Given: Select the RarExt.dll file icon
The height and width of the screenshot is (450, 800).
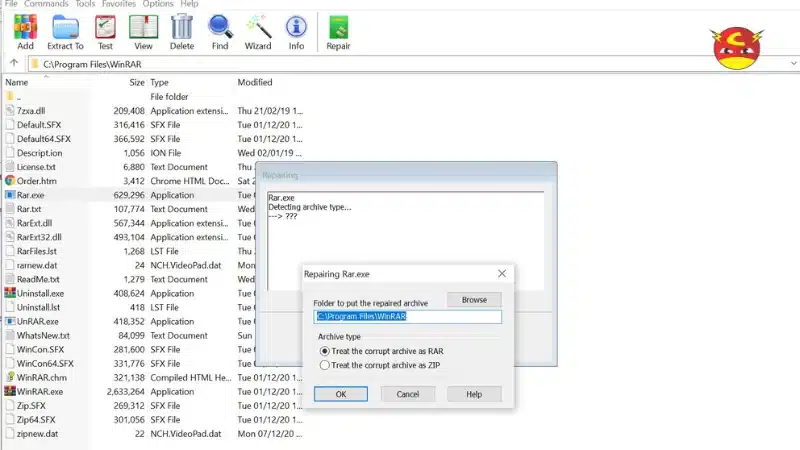Looking at the screenshot, I should point(10,222).
